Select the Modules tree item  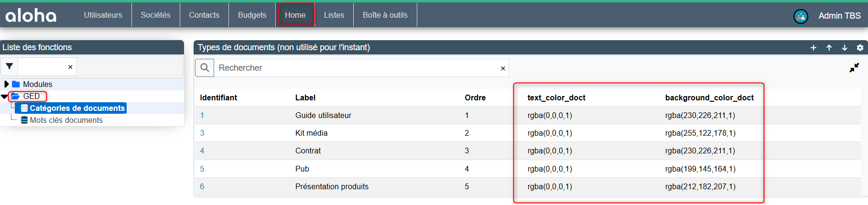[x=38, y=84]
